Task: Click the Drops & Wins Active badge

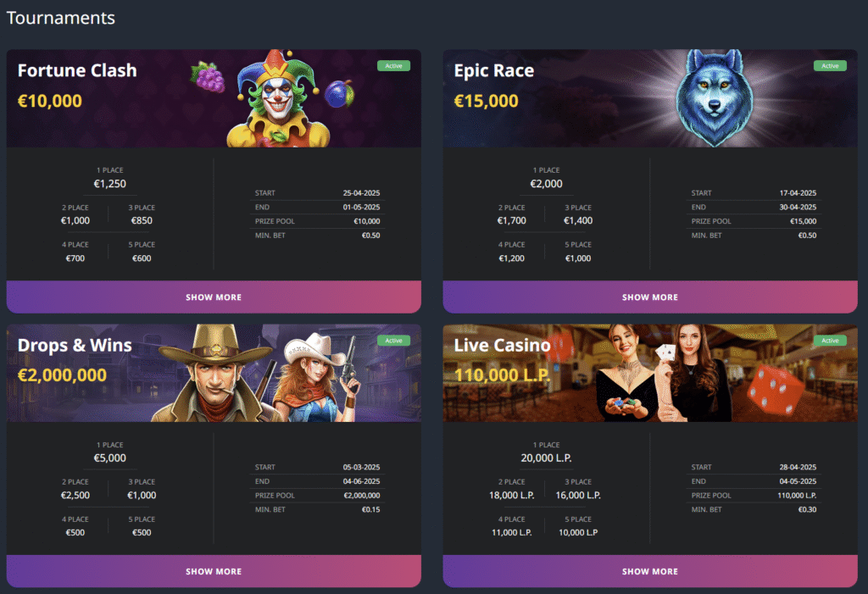Action: tap(393, 341)
